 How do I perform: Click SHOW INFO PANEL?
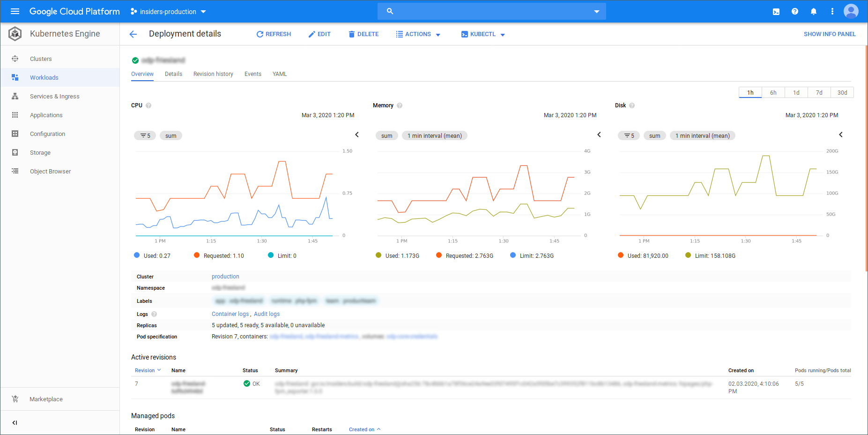click(x=830, y=34)
